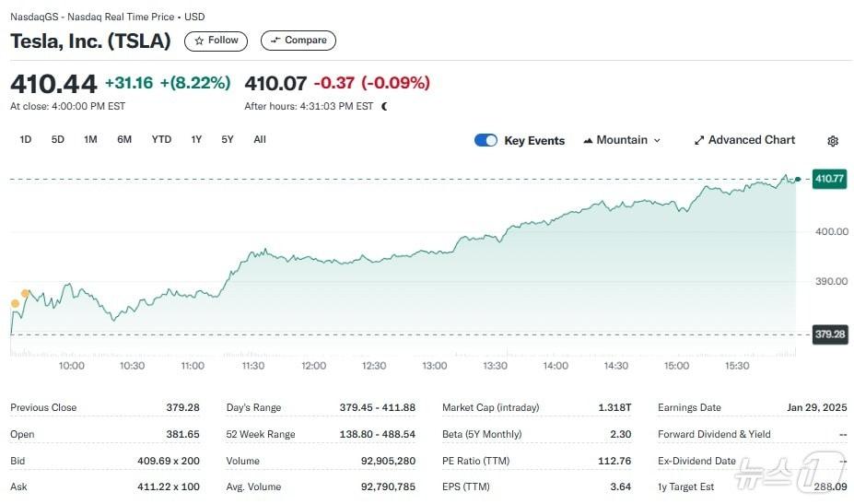The height and width of the screenshot is (504, 854).
Task: Open chart settings gear icon
Action: 833,141
